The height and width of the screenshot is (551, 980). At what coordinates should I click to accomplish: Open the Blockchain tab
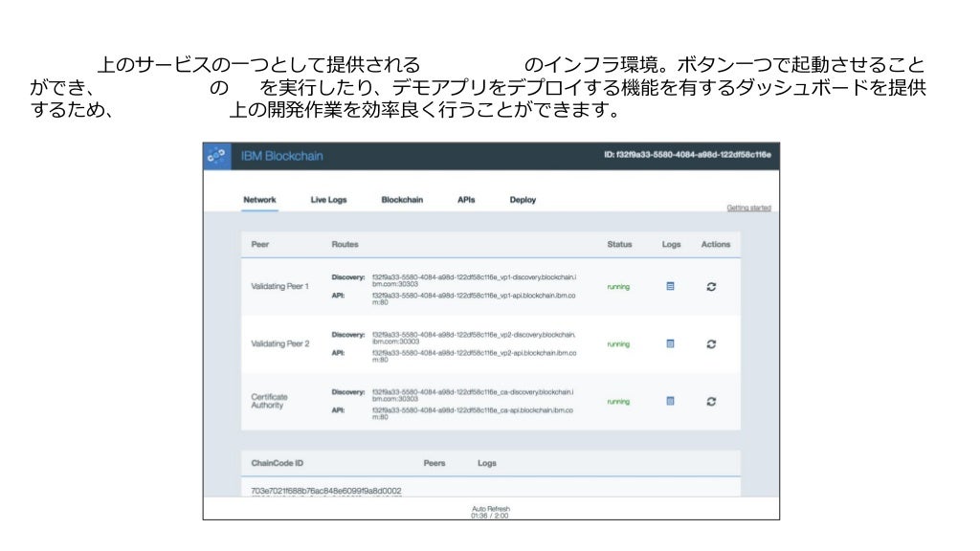(x=402, y=200)
